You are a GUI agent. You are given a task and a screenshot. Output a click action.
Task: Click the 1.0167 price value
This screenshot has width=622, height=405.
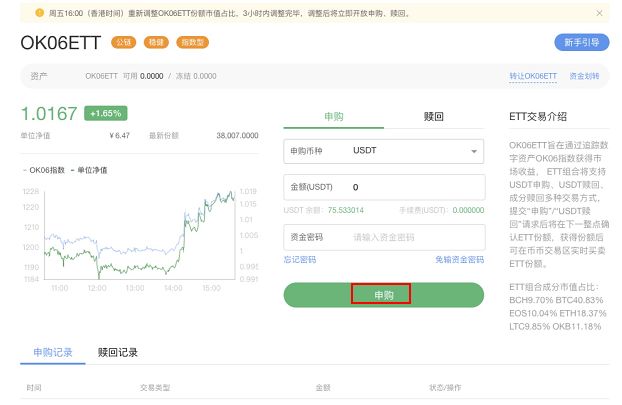49,113
